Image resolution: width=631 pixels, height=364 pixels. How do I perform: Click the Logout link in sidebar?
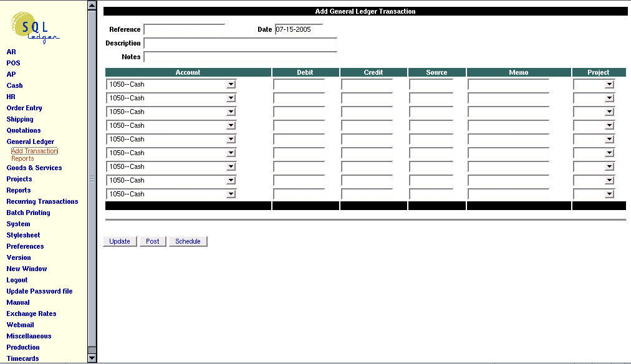[x=17, y=280]
